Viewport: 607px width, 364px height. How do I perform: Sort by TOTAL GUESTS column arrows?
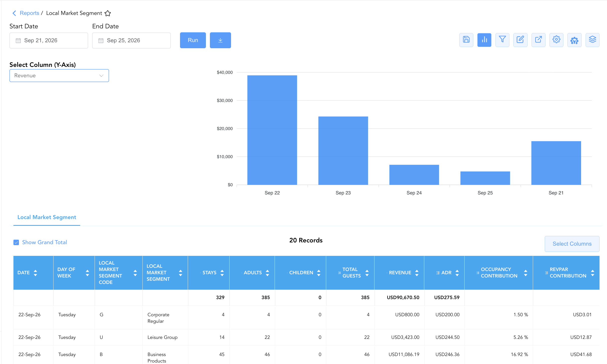click(x=367, y=273)
